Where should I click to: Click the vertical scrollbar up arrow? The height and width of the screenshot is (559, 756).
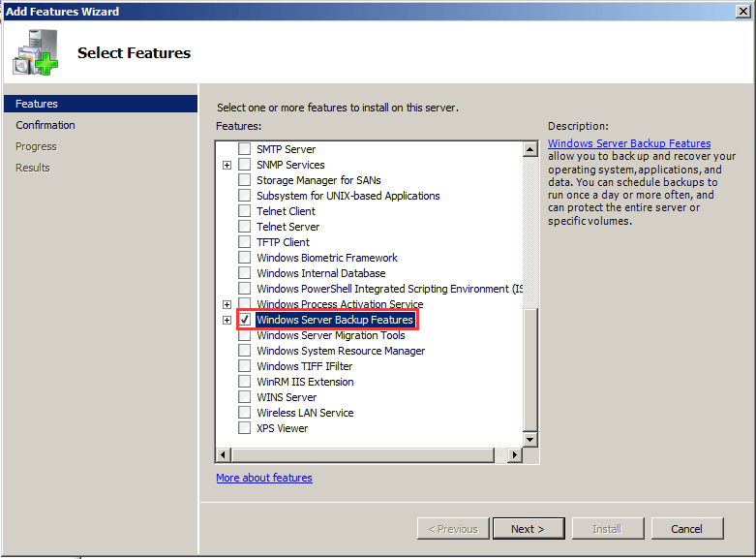coord(529,149)
